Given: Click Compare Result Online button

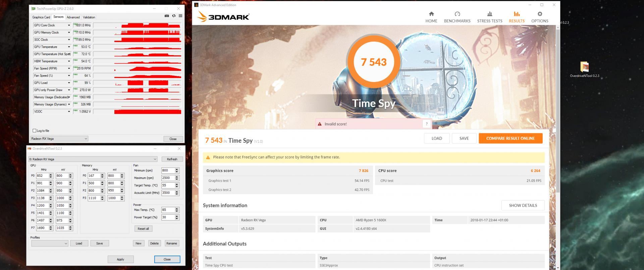Looking at the screenshot, I should tap(511, 138).
